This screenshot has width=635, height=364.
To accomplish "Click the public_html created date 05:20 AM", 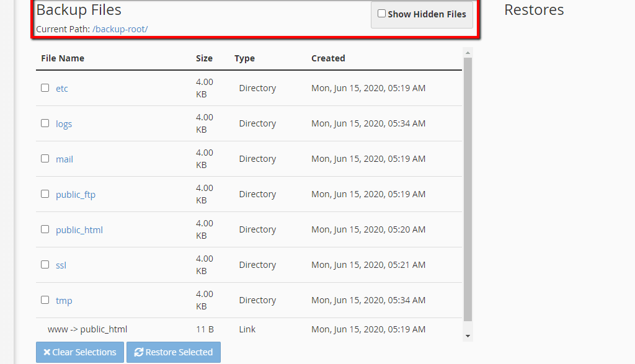I will 368,229.
